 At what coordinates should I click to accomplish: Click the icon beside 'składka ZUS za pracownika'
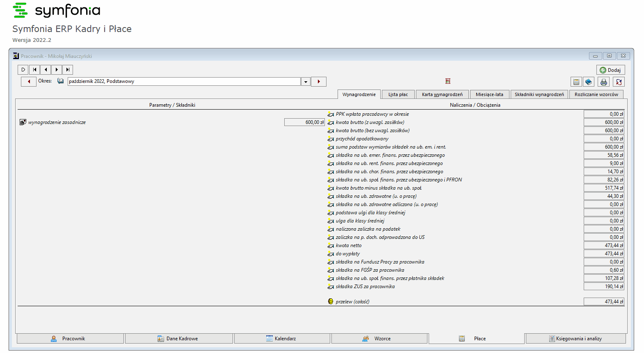pos(331,287)
